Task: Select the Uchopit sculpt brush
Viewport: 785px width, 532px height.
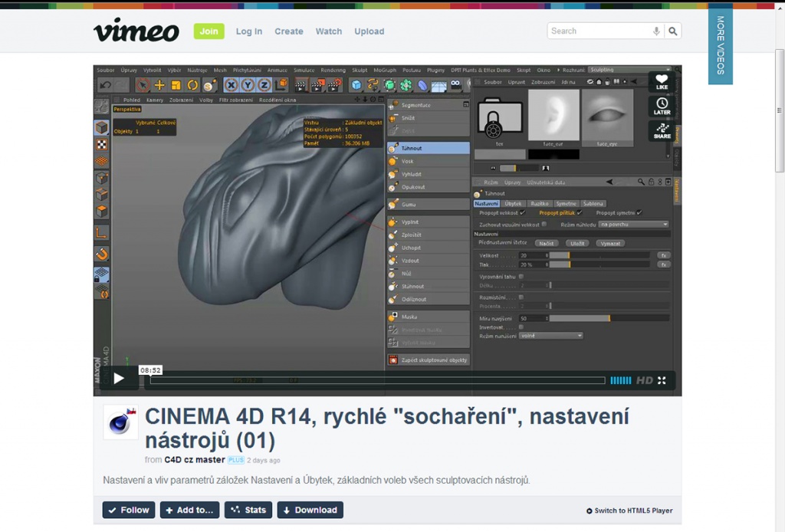Action: point(429,248)
